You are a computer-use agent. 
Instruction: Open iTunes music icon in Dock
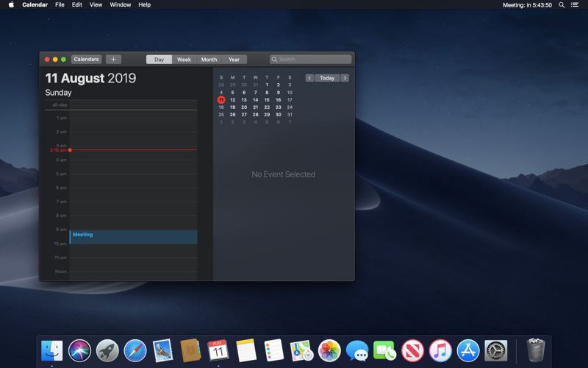pos(440,350)
